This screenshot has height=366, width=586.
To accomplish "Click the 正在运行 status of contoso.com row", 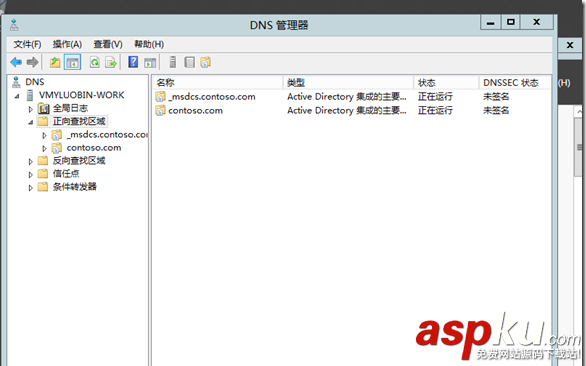I will point(435,111).
